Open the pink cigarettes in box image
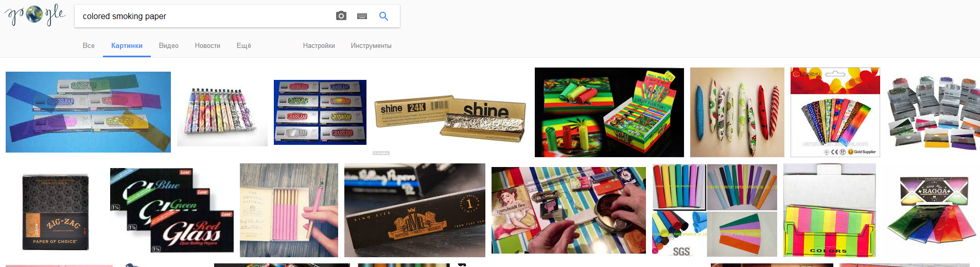 click(289, 210)
